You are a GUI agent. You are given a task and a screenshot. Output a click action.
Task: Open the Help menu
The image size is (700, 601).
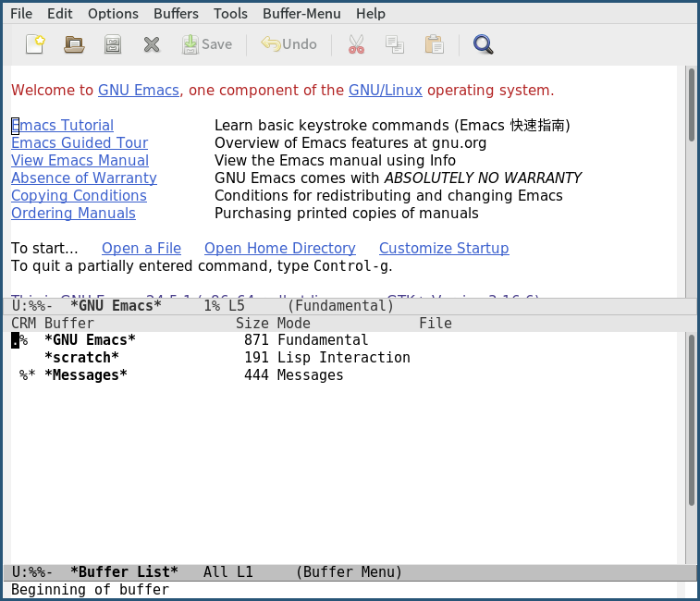[371, 14]
